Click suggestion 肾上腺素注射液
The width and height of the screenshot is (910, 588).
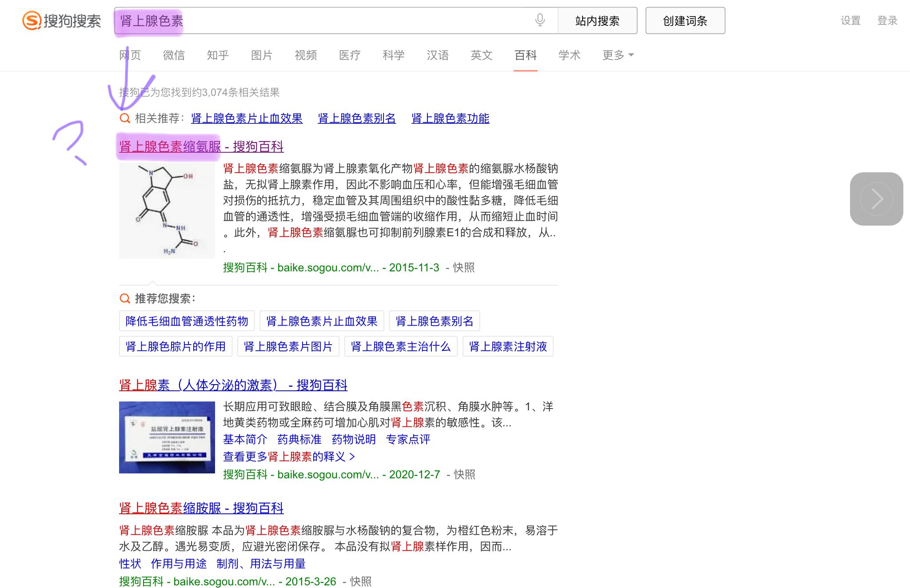tap(508, 346)
